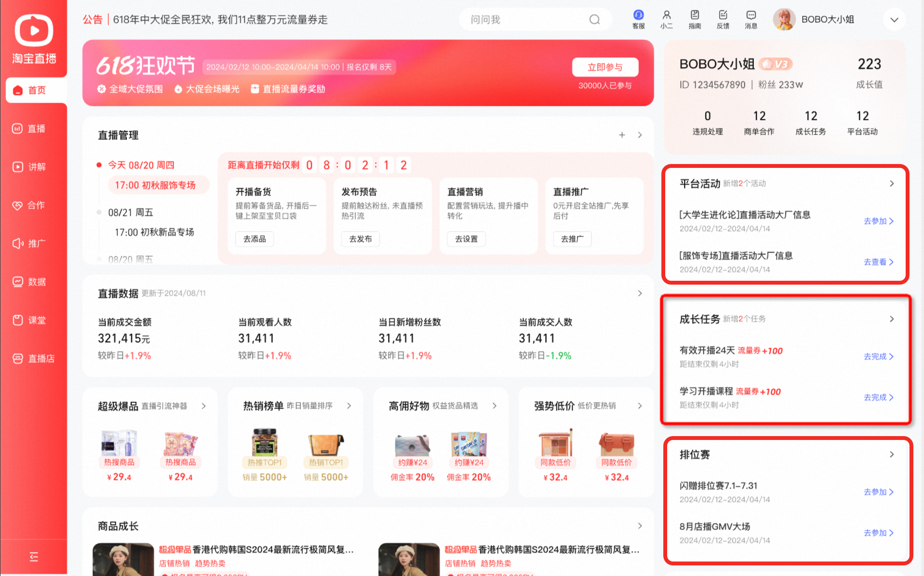Click the 去设置 button

coord(466,239)
